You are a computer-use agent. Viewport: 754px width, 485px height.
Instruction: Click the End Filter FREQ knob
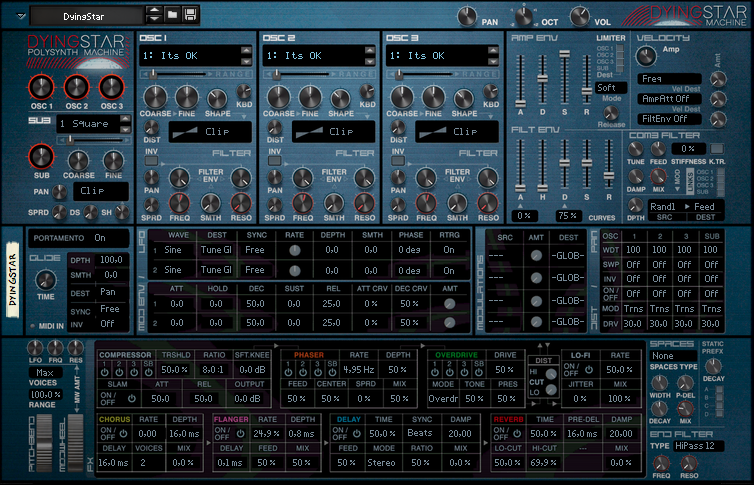661,463
